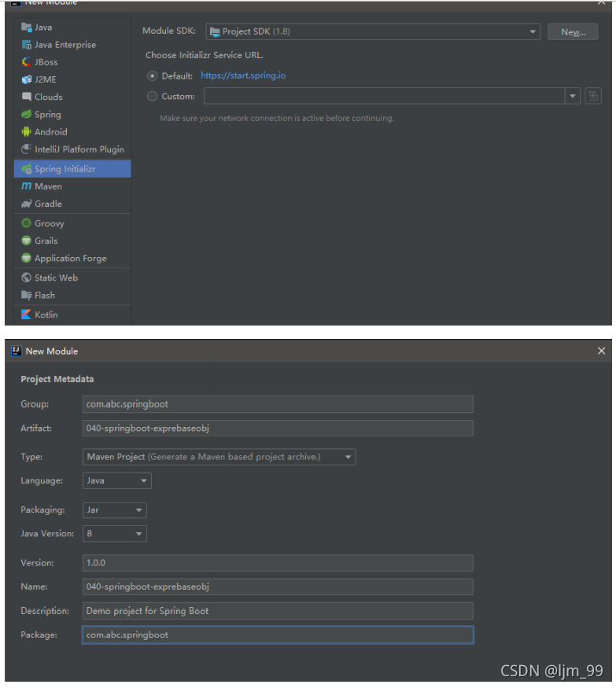616x688 pixels.
Task: Click the Grails icon
Action: (x=26, y=241)
